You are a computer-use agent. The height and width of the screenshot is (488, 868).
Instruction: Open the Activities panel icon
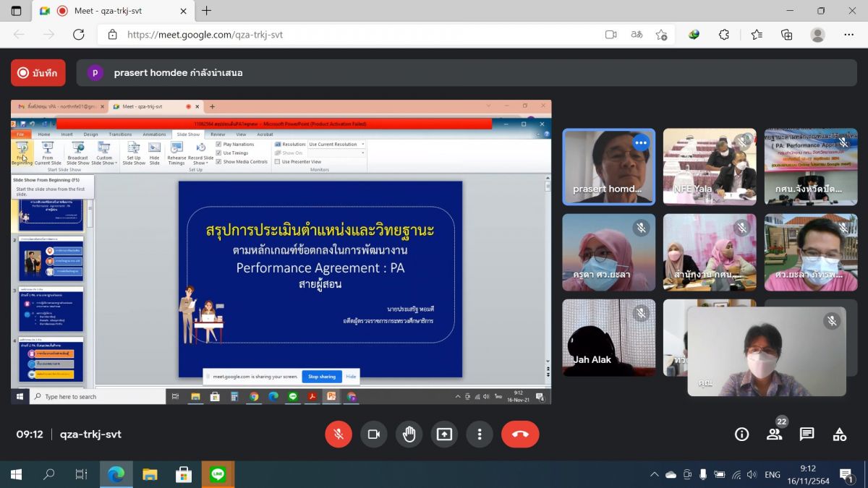(x=839, y=434)
